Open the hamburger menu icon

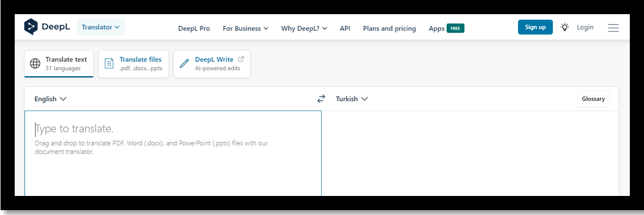613,28
